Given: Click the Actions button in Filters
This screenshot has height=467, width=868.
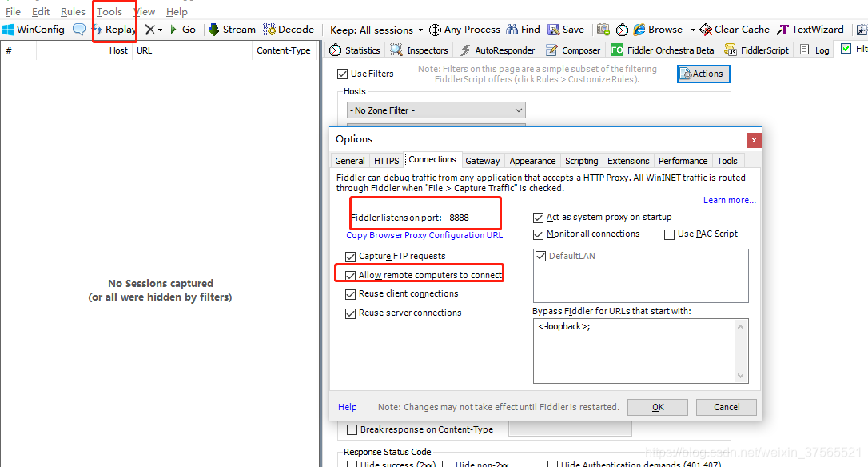Looking at the screenshot, I should point(703,74).
